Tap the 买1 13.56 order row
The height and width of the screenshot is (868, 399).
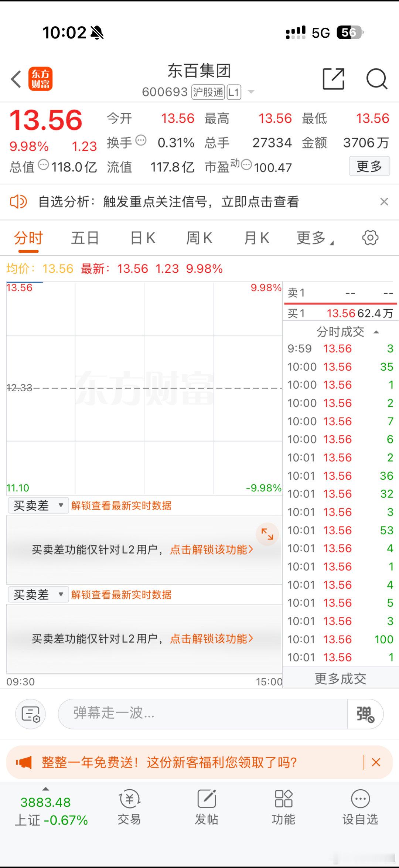coord(340,313)
